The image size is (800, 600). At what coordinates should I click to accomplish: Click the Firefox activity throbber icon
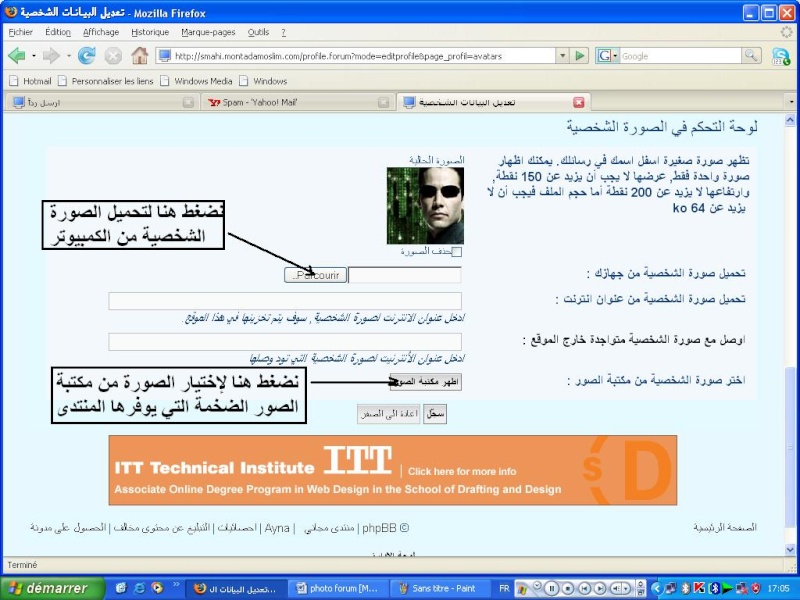point(787,32)
